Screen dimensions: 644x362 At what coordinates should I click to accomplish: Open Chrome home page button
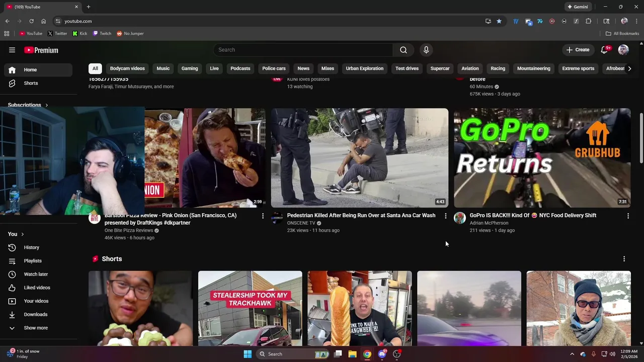point(43,21)
